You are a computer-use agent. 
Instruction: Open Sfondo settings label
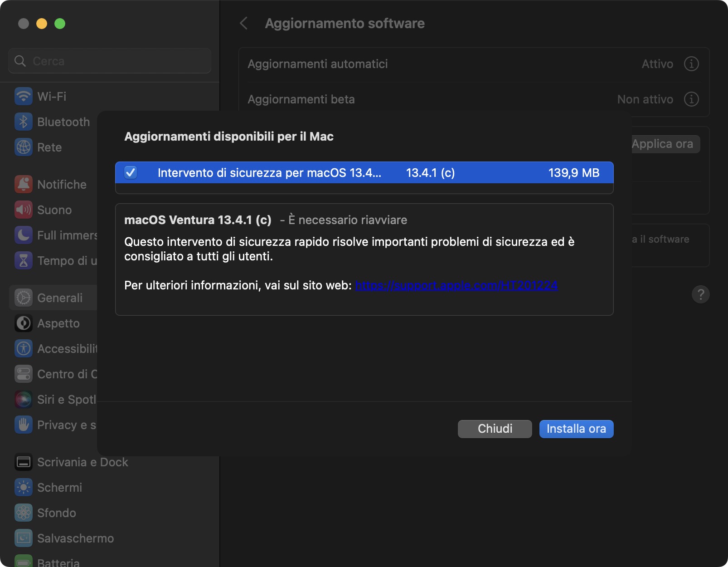click(x=57, y=513)
